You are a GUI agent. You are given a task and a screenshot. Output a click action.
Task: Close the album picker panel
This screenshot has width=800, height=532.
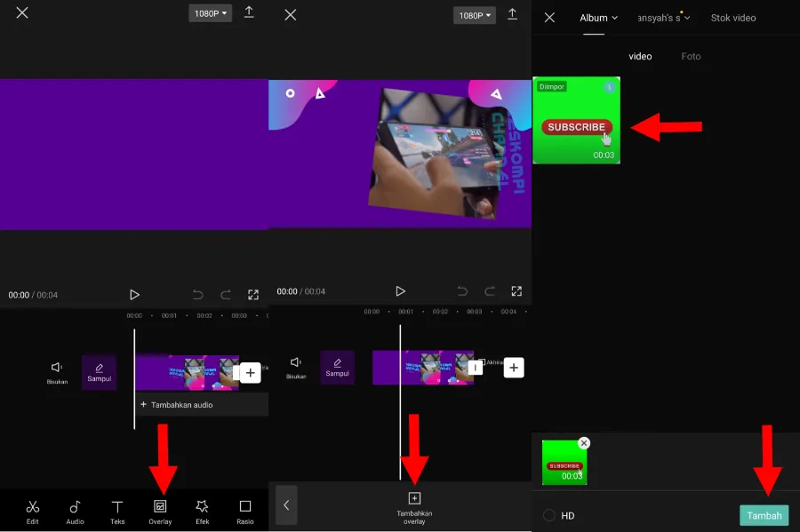[x=549, y=18]
